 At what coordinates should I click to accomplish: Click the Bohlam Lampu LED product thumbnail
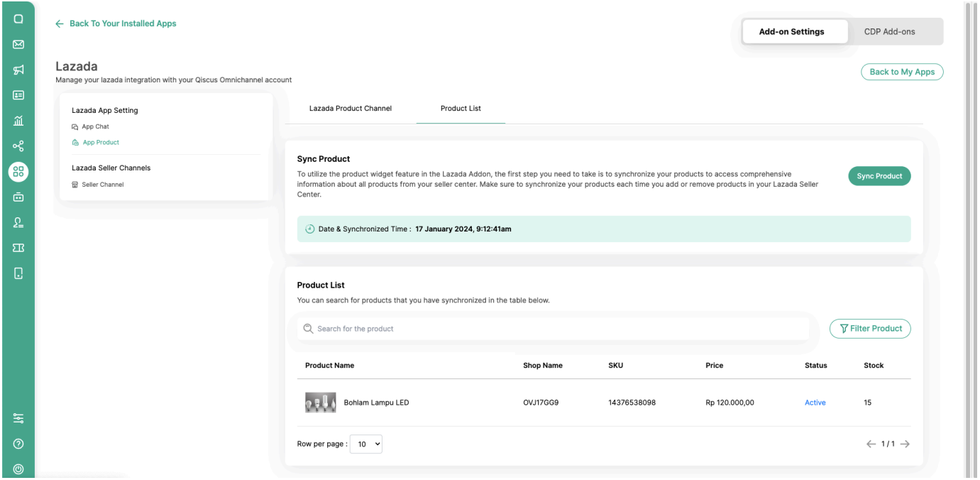click(x=320, y=403)
